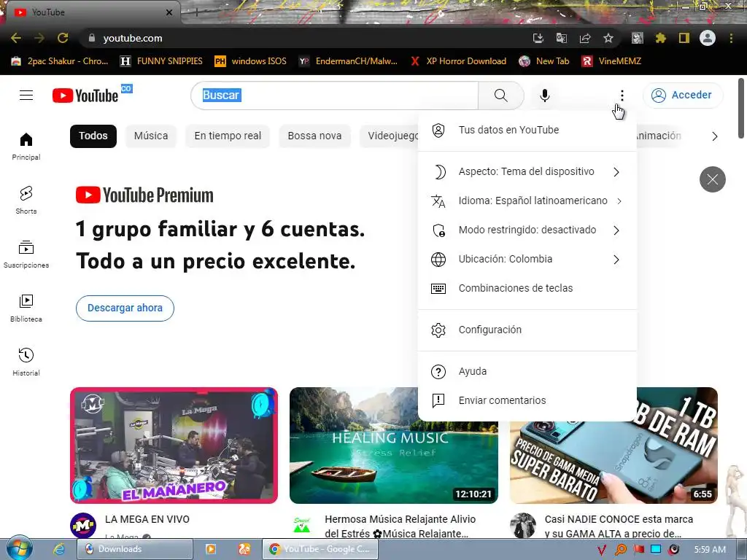Go back with the browser back arrow
This screenshot has width=747, height=560.
point(16,38)
